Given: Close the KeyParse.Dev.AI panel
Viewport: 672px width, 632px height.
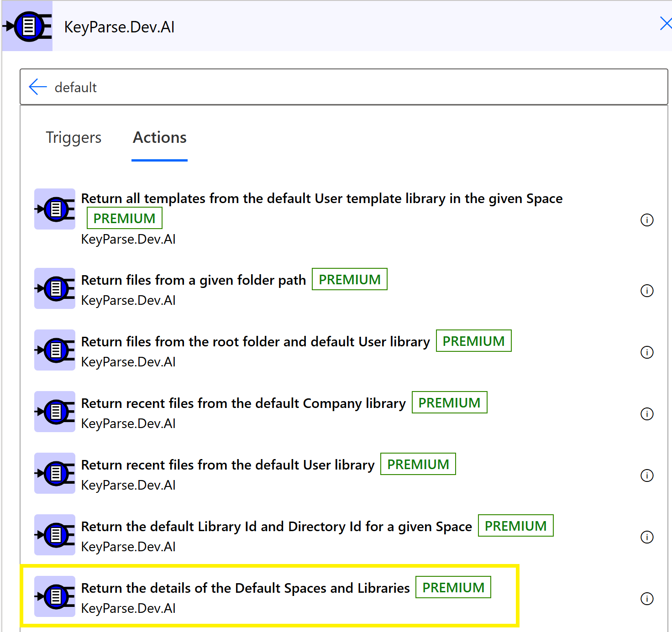Looking at the screenshot, I should click(666, 23).
